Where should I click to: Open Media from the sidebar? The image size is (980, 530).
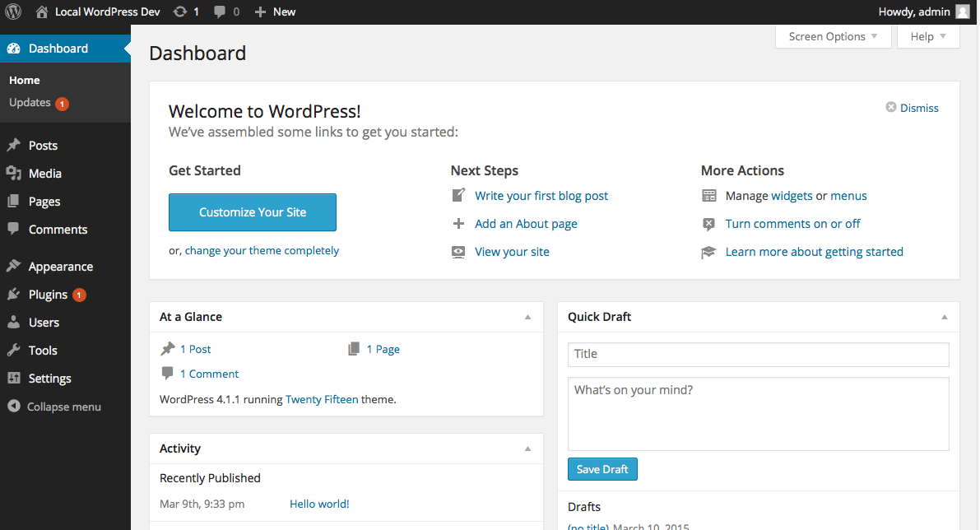[44, 174]
